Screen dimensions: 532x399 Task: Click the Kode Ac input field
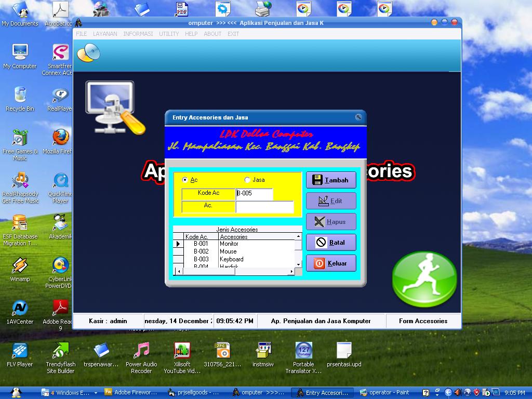point(254,193)
